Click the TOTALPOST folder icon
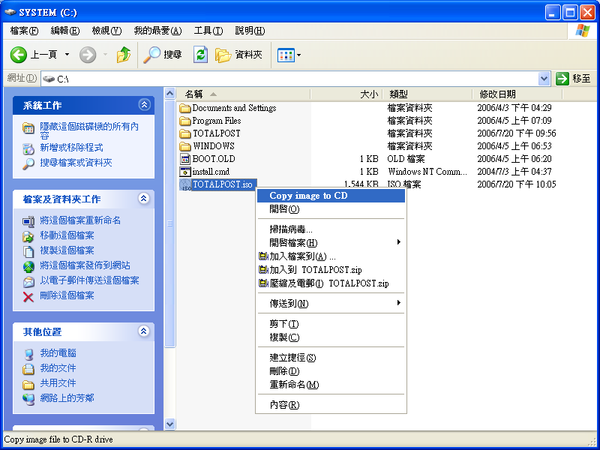This screenshot has height=450, width=600. pyautogui.click(x=185, y=134)
